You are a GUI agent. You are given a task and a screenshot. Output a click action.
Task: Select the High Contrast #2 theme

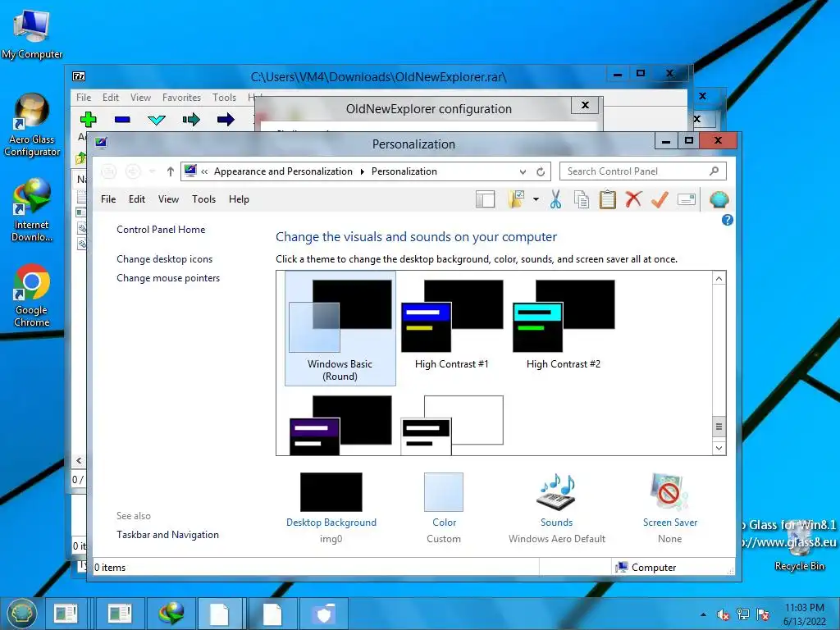coord(563,325)
